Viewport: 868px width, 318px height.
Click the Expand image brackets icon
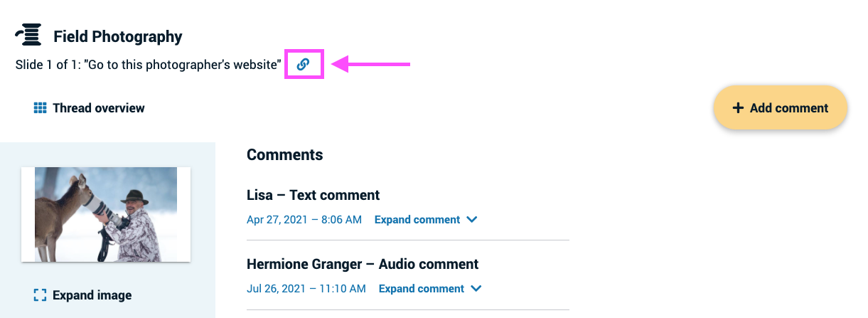[40, 295]
